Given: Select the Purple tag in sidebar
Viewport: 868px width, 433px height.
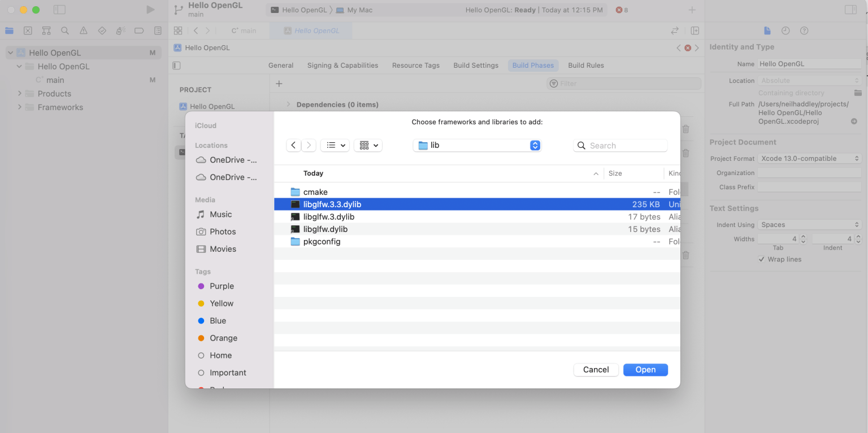Looking at the screenshot, I should (x=222, y=286).
